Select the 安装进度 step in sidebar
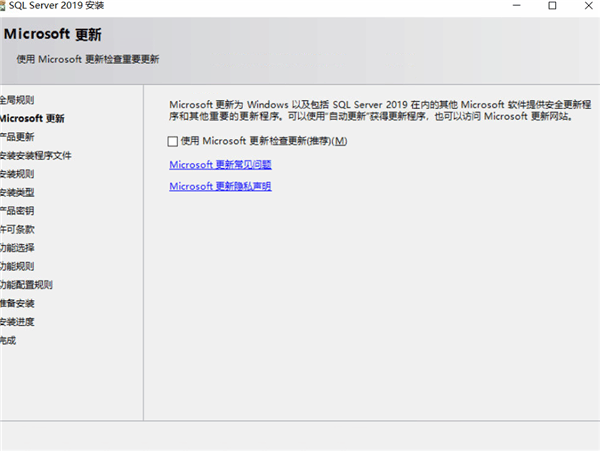600x451 pixels. [17, 322]
